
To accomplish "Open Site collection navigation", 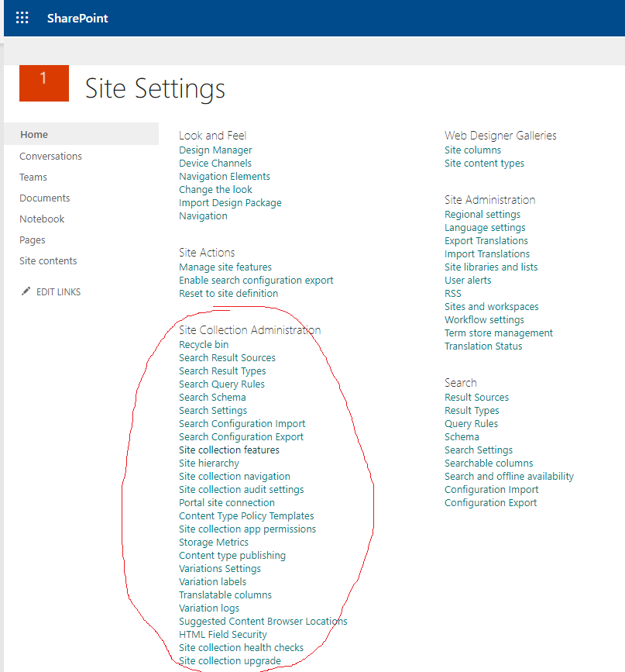I will 235,477.
